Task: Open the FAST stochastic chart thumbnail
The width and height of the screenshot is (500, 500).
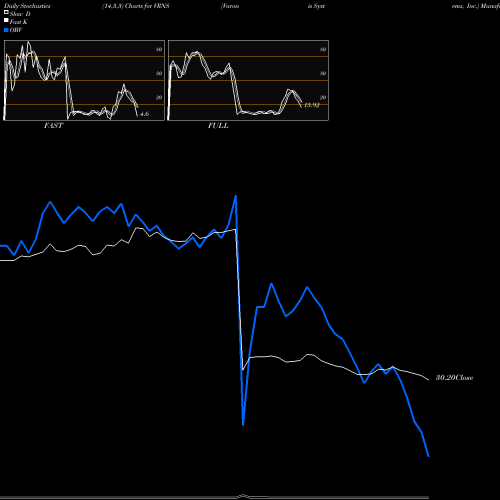Action: [x=84, y=80]
